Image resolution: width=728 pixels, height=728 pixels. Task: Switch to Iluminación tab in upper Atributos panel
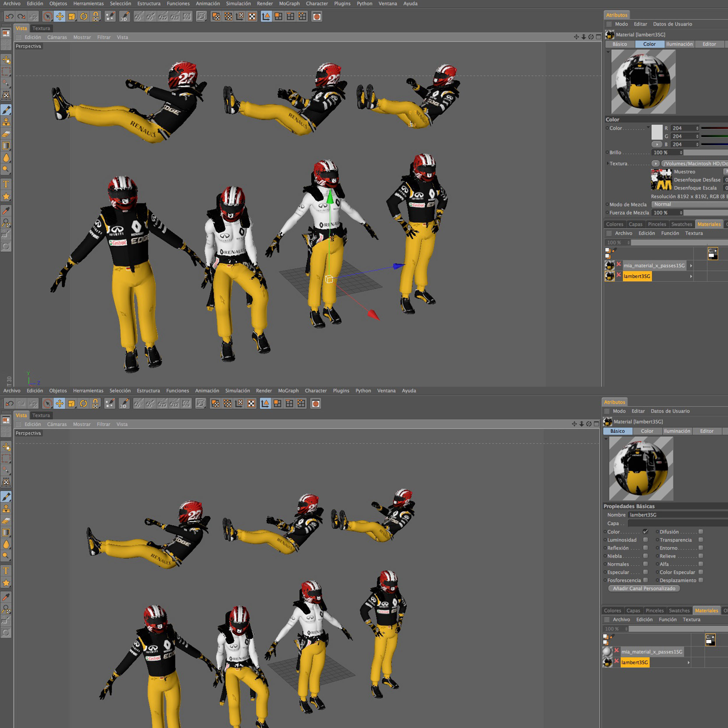(x=679, y=44)
